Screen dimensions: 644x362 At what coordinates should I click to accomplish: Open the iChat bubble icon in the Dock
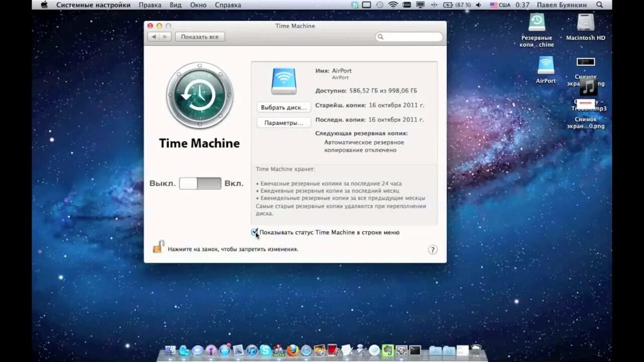(197, 350)
